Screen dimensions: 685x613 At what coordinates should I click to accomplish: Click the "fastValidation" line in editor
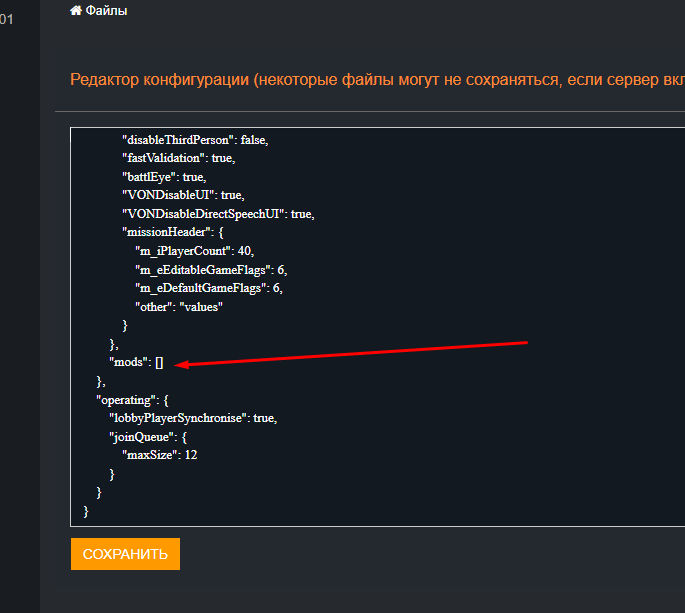(178, 159)
